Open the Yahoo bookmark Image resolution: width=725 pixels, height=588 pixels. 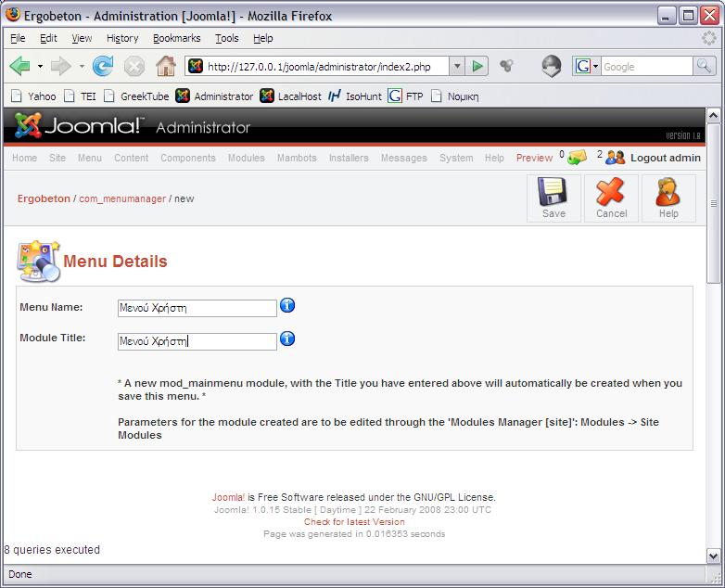coord(33,96)
